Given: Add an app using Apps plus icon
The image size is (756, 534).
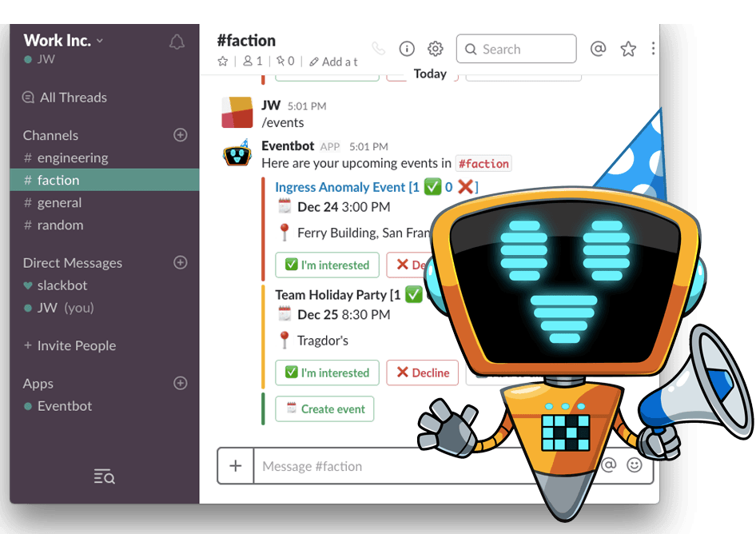Looking at the screenshot, I should click(x=181, y=383).
